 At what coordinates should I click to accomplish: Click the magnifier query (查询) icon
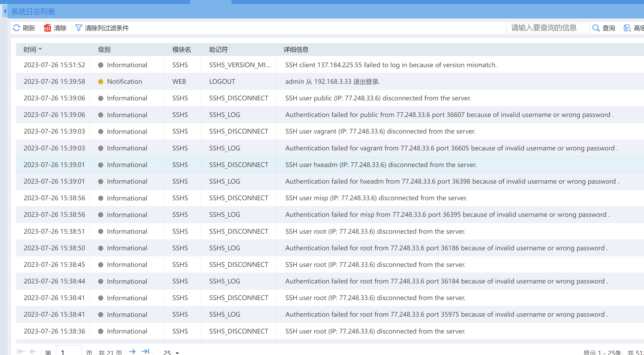596,28
